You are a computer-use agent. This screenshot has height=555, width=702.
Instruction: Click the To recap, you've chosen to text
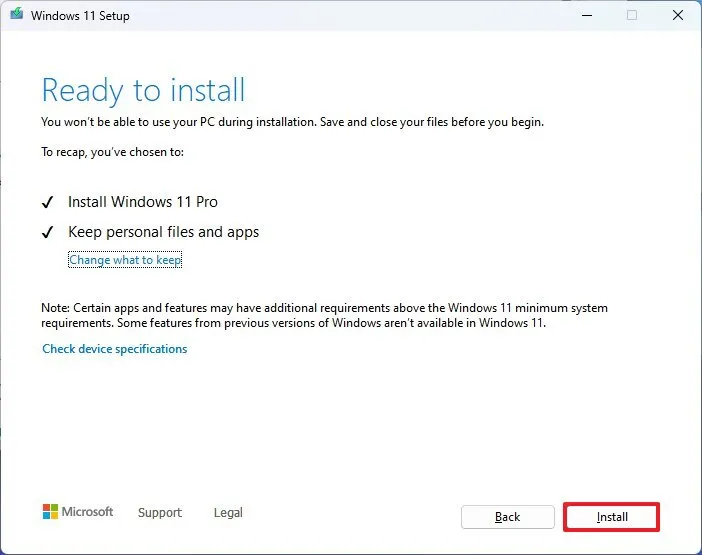[113, 152]
